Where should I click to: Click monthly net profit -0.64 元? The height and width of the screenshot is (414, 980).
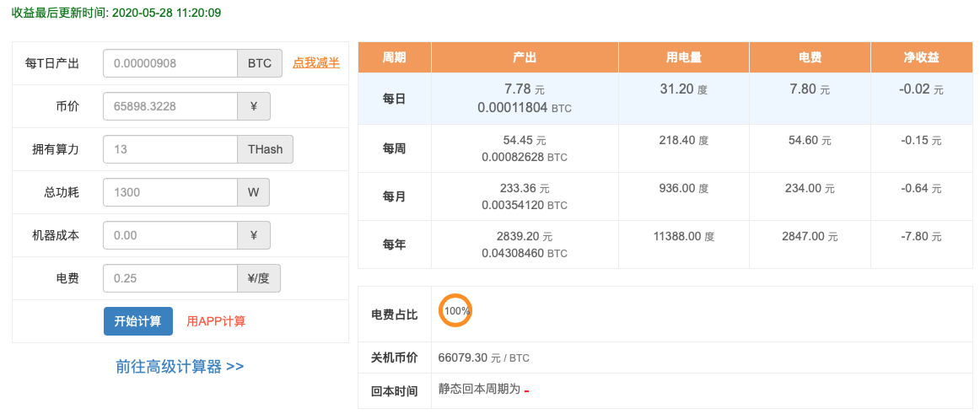pyautogui.click(x=922, y=189)
